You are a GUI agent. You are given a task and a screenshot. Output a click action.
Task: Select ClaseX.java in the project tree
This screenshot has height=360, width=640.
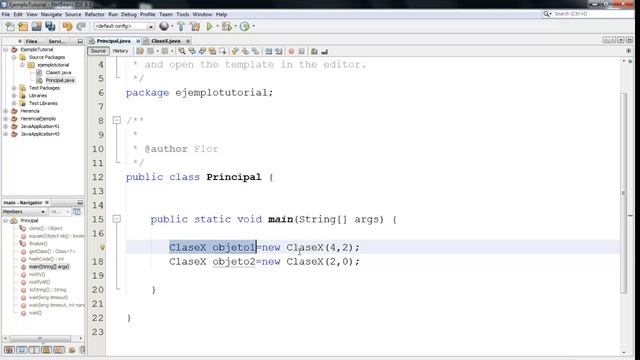58,73
